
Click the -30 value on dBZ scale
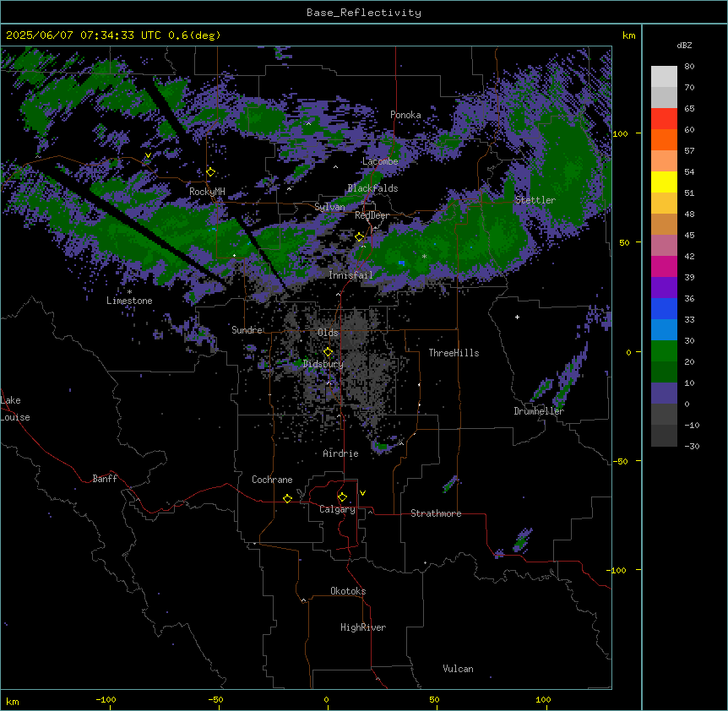(x=692, y=446)
